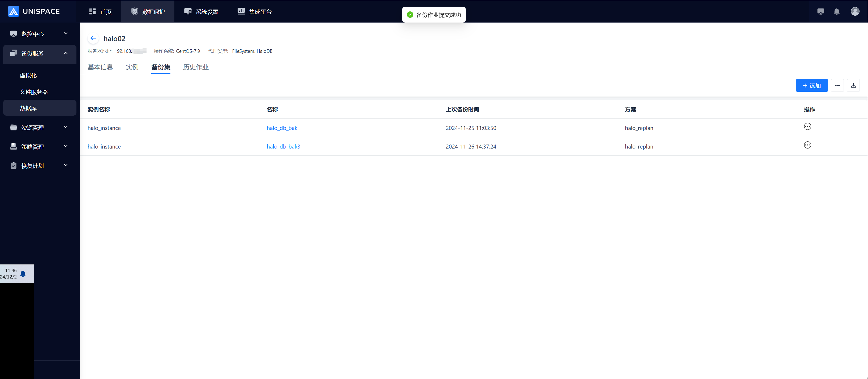Viewport: 868px width, 379px height.
Task: Click the download export icon
Action: pos(853,85)
